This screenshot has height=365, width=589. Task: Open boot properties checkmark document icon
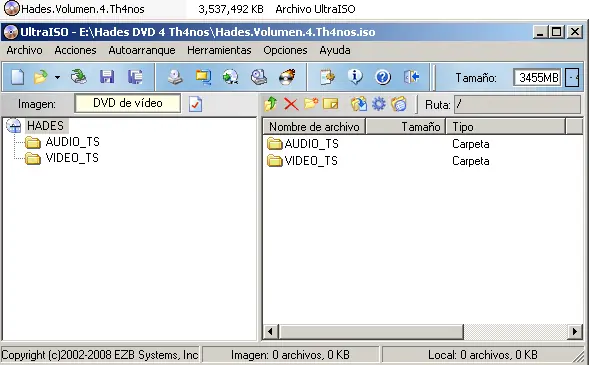(x=195, y=104)
